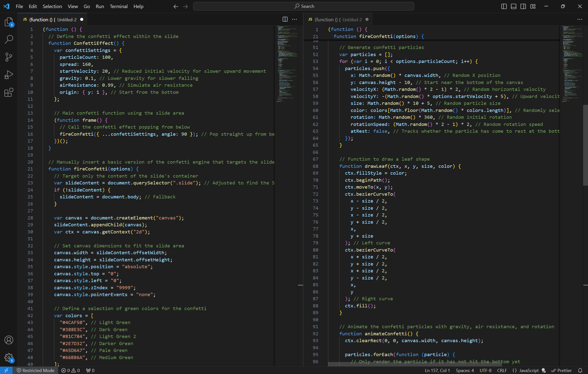Open right editor group More Actions menu
Screen dimensions: 588x374
580,19
